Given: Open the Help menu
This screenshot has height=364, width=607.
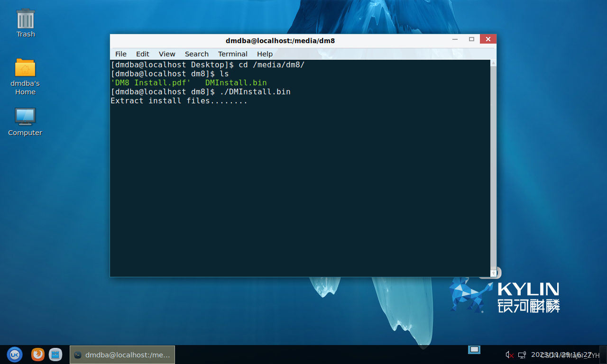Looking at the screenshot, I should (x=265, y=54).
